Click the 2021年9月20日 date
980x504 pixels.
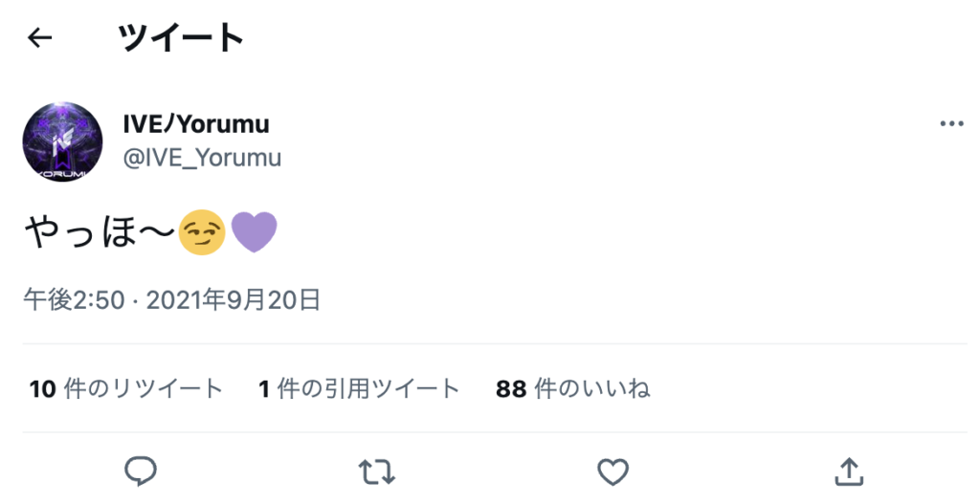pos(234,300)
